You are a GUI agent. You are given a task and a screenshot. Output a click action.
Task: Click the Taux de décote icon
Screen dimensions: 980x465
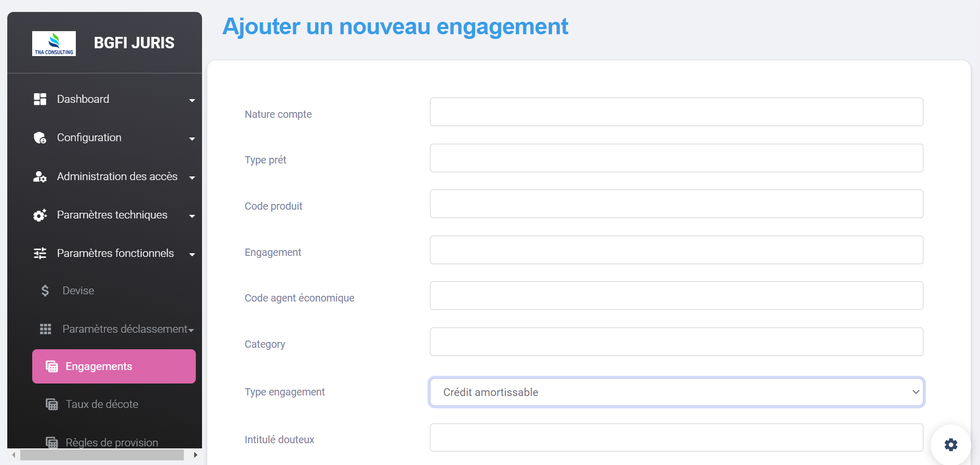pos(52,404)
